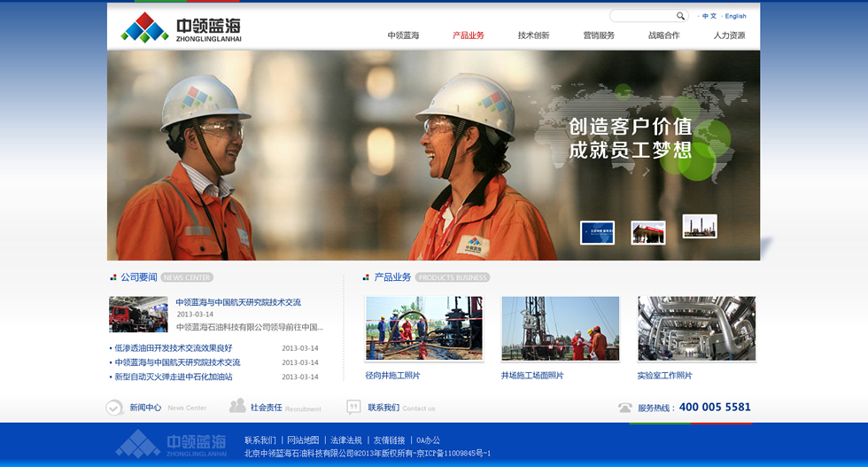Click the people icon beside 社会责任
Viewport: 868px width, 467px height.
point(237,406)
